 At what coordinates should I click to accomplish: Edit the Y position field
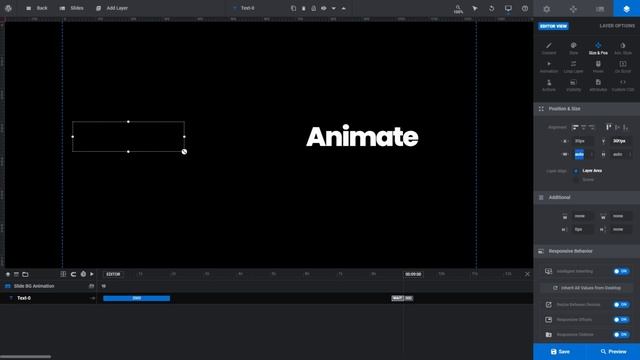pos(621,141)
